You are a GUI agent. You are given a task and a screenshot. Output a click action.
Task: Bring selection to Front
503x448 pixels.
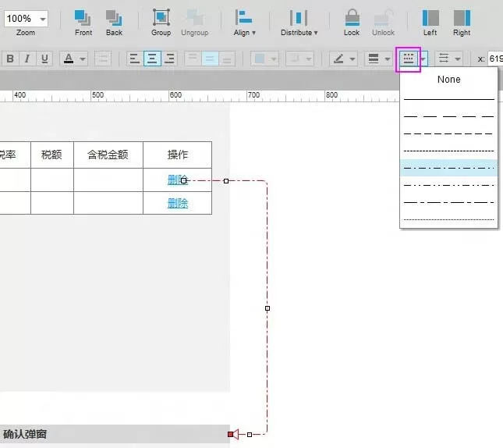(x=83, y=23)
